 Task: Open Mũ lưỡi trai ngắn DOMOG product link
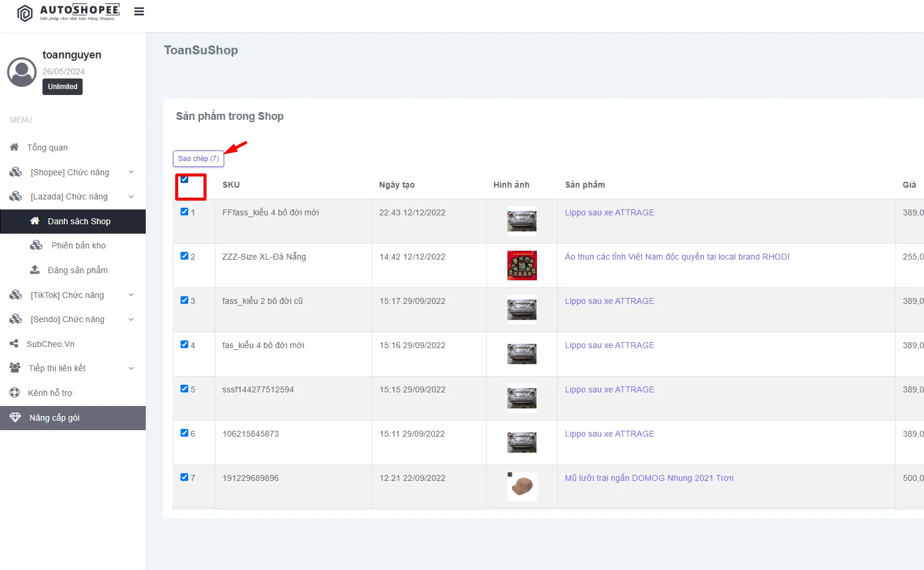coord(649,478)
